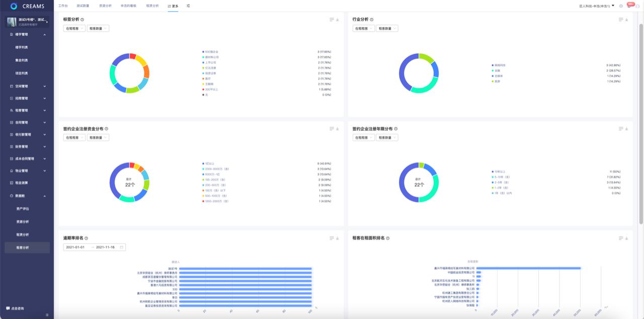Switch to the 资源分析 top tab

[106, 6]
